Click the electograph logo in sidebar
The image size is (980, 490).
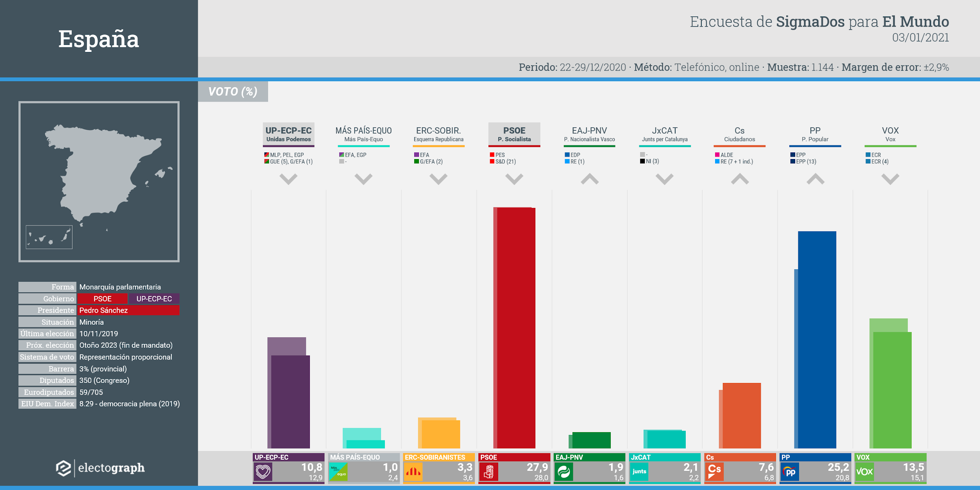click(x=100, y=468)
